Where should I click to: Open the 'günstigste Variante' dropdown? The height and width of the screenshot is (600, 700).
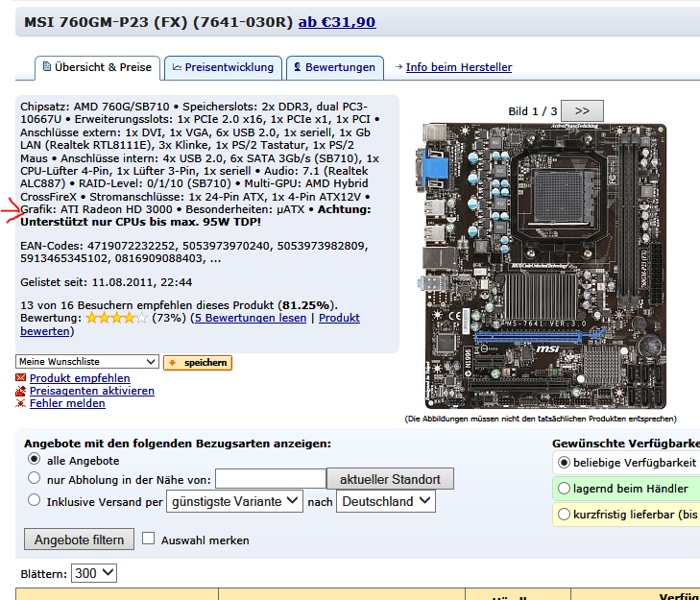(235, 501)
